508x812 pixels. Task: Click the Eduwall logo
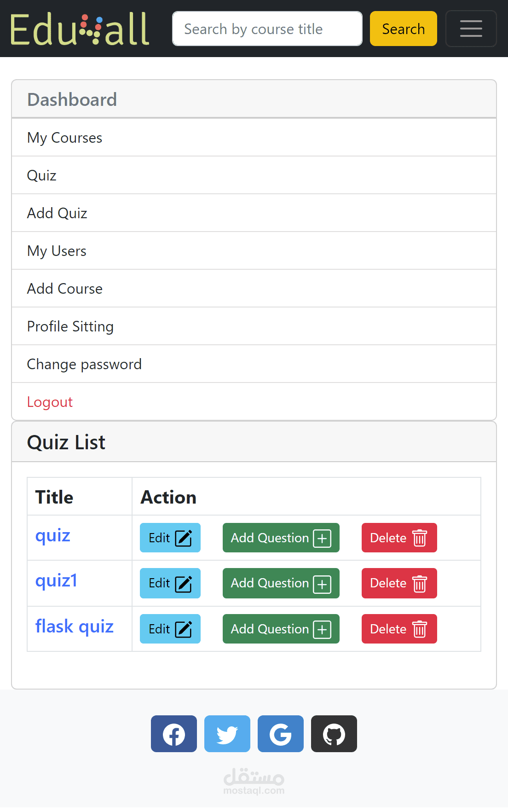click(x=80, y=28)
